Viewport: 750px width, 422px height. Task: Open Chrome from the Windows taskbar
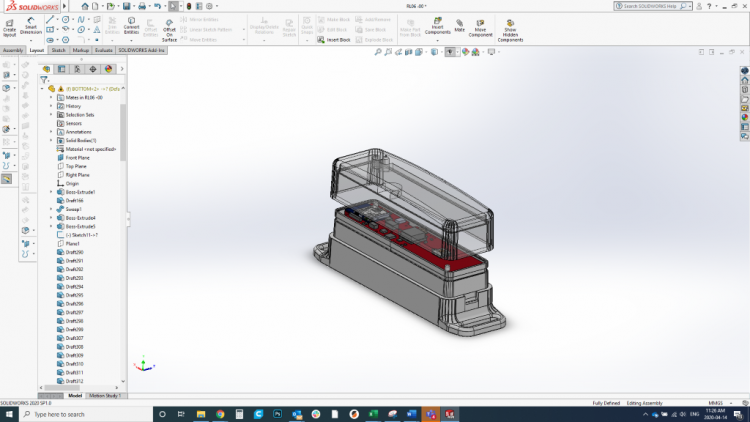pos(220,414)
